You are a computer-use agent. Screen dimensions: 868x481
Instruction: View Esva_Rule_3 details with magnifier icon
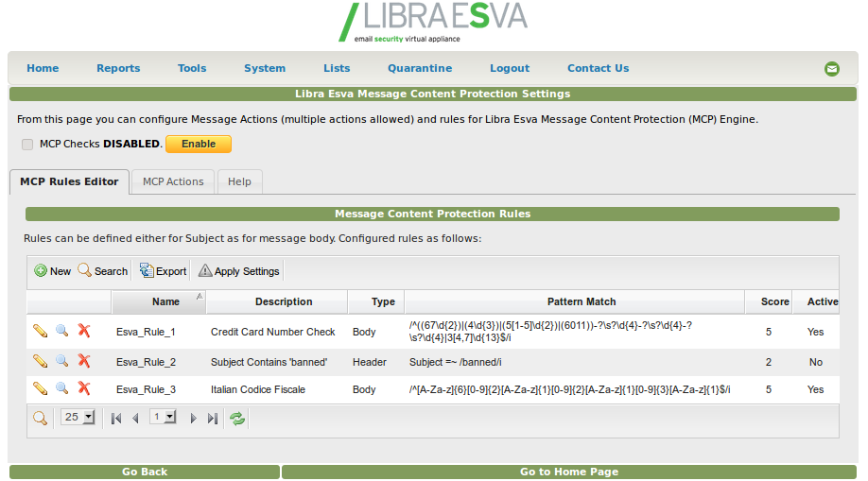point(62,388)
